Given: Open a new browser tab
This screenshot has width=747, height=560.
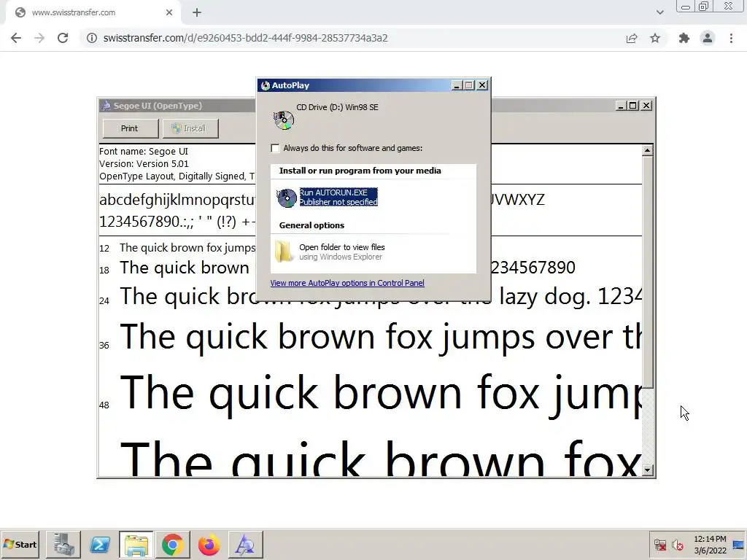Looking at the screenshot, I should [x=197, y=12].
